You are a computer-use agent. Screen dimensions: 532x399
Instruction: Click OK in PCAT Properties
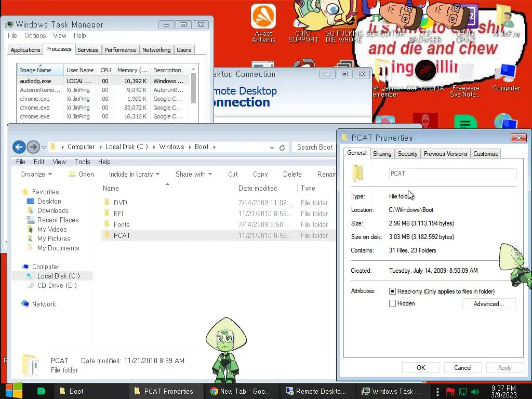tap(421, 368)
